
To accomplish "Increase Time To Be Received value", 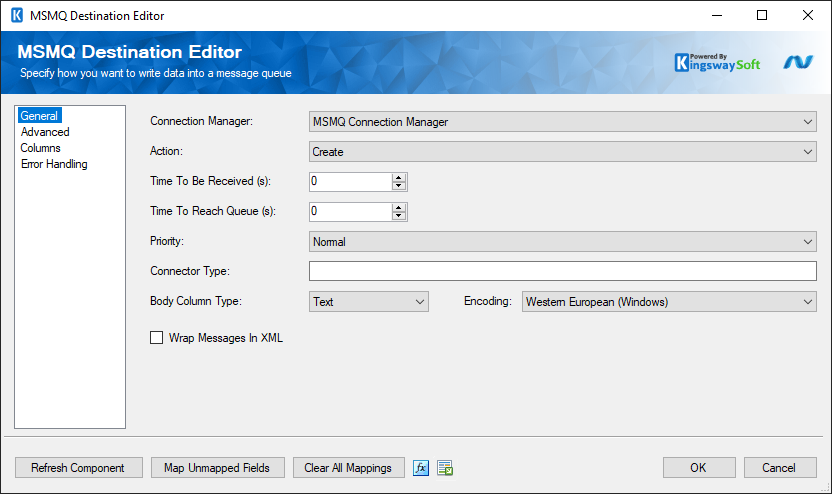I will [x=398, y=178].
